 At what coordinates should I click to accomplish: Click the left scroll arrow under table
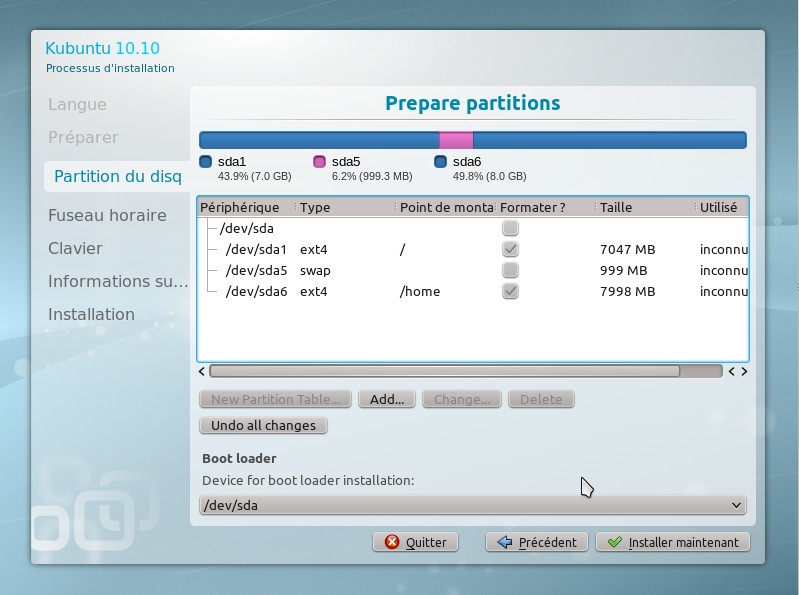point(202,371)
